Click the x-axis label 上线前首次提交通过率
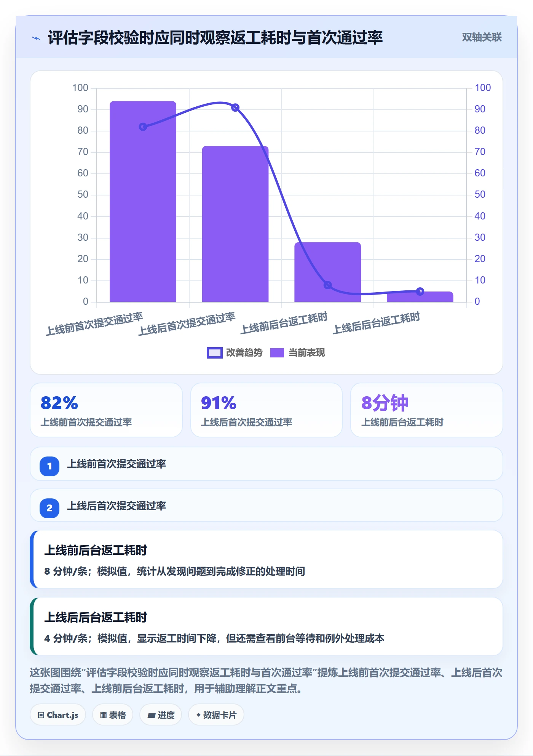Screen dimensions: 533x756 pos(94,324)
